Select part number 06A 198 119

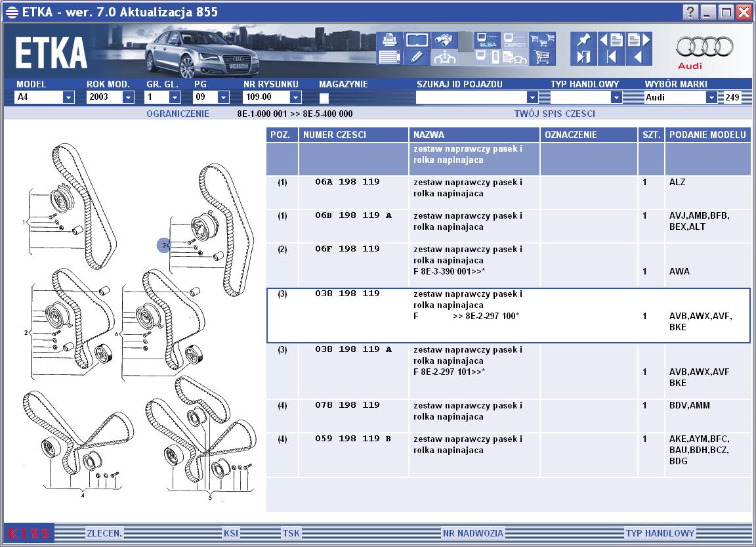point(347,182)
